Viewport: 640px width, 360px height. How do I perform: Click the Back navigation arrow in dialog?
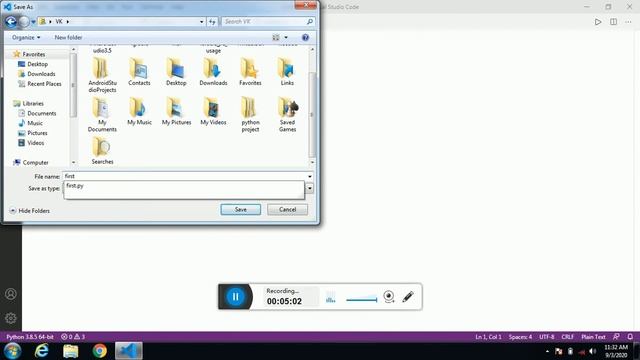pos(11,21)
